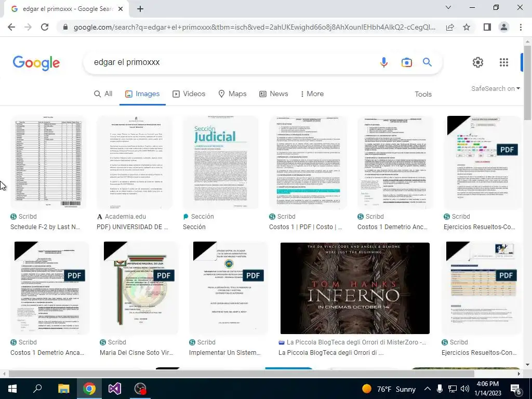Open Implementar Un Sistem... thumbnail
Screen dimensions: 532x399
click(229, 288)
